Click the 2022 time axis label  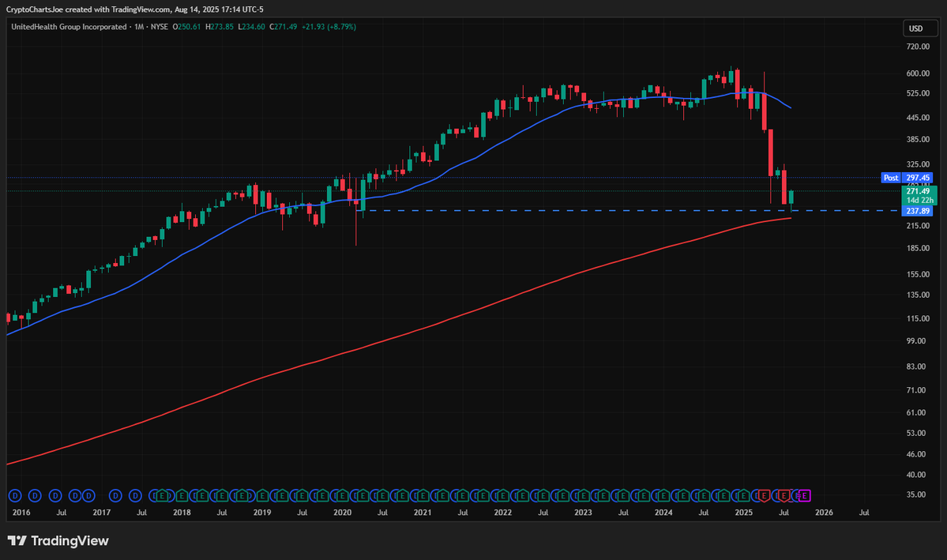coord(503,513)
